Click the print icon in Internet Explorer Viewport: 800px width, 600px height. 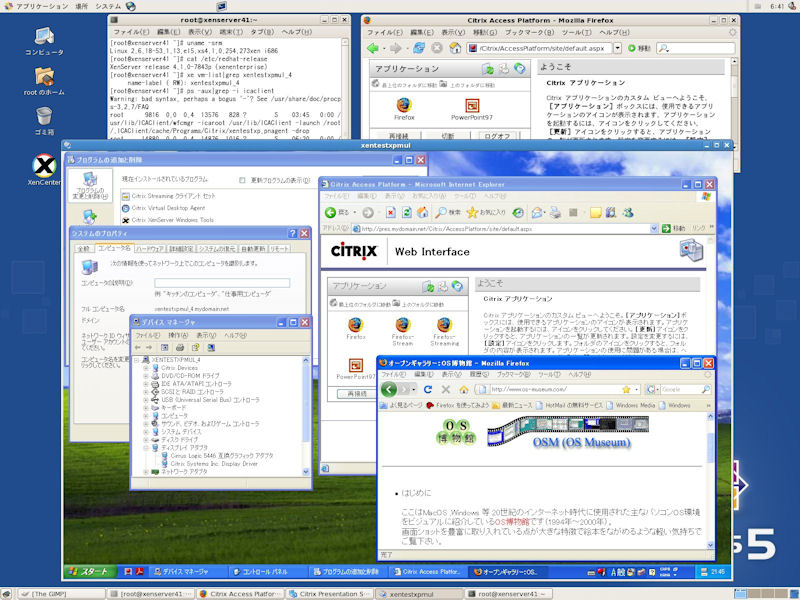[x=556, y=212]
